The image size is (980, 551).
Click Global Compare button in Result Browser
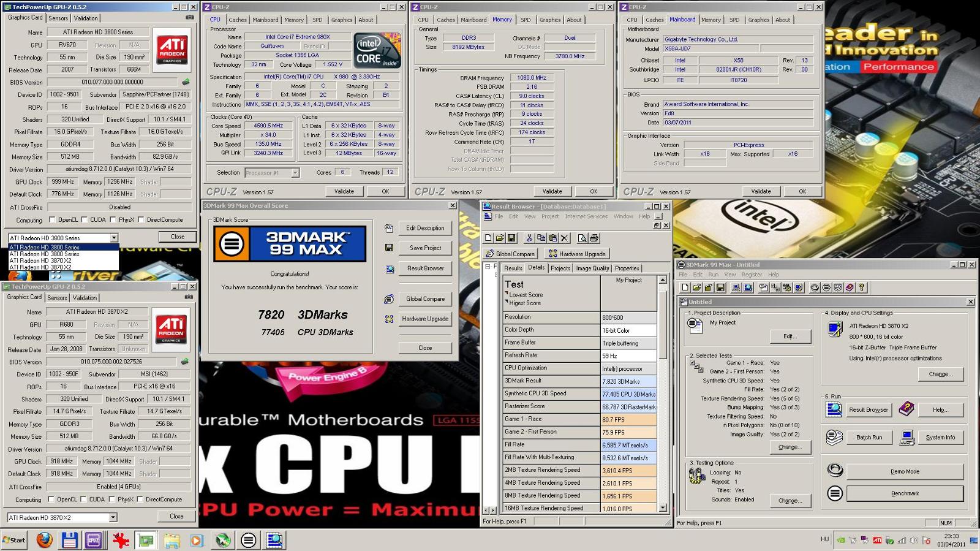point(510,254)
